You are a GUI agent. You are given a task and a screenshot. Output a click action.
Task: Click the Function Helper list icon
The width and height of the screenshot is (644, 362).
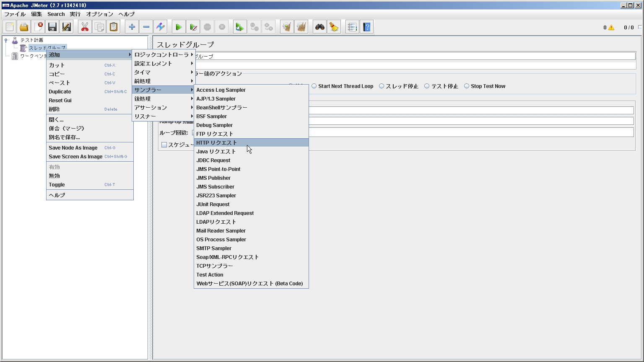(x=353, y=27)
